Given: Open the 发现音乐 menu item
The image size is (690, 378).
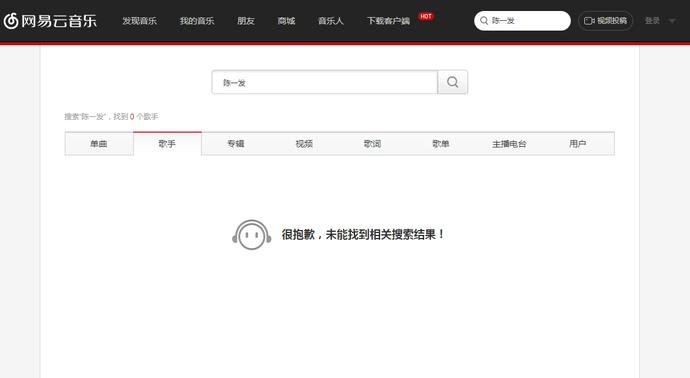Looking at the screenshot, I should pyautogui.click(x=139, y=21).
